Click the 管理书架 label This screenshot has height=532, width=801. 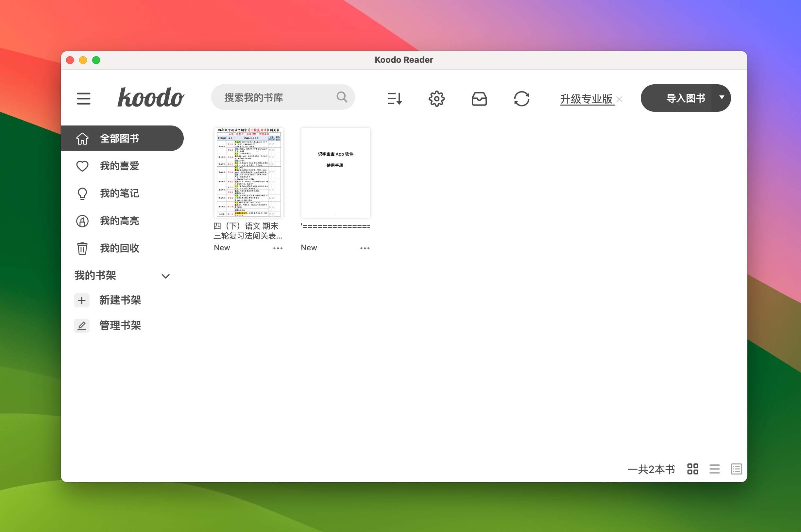pyautogui.click(x=120, y=325)
